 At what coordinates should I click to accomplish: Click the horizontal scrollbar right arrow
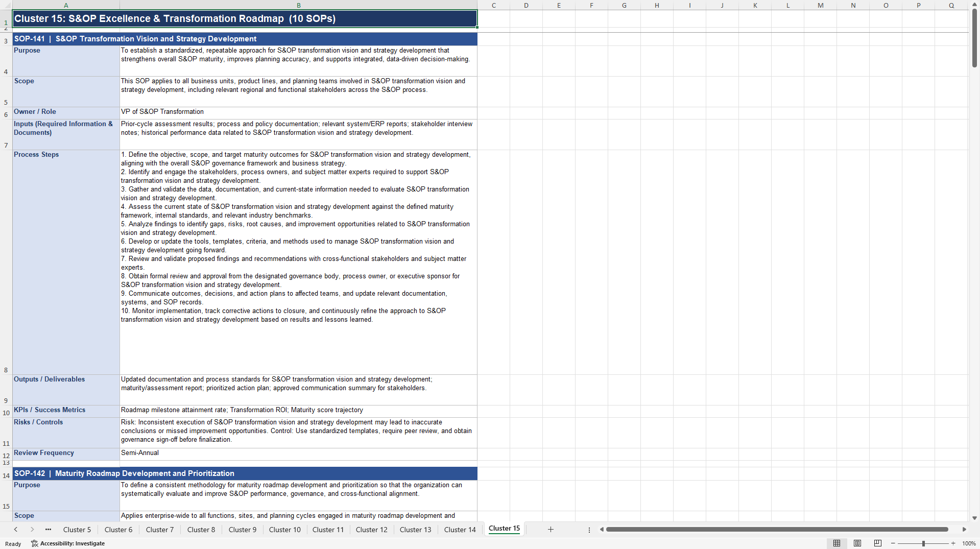tap(964, 530)
